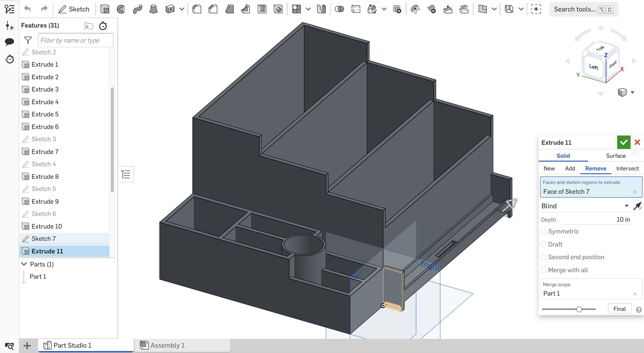Enable the Symmetric option in Extrude 11
The width and height of the screenshot is (644, 353).
pyautogui.click(x=544, y=231)
